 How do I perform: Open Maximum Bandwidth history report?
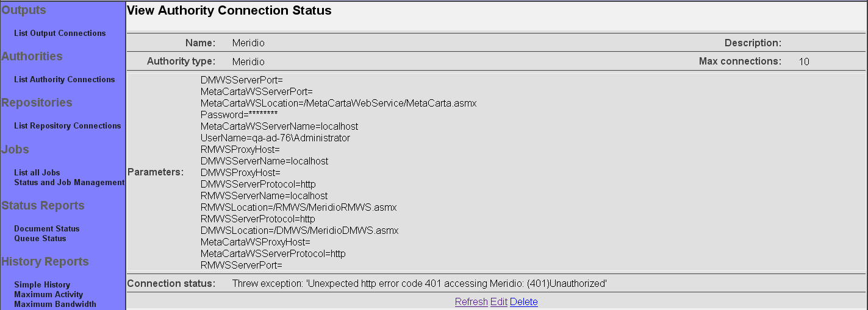point(55,305)
